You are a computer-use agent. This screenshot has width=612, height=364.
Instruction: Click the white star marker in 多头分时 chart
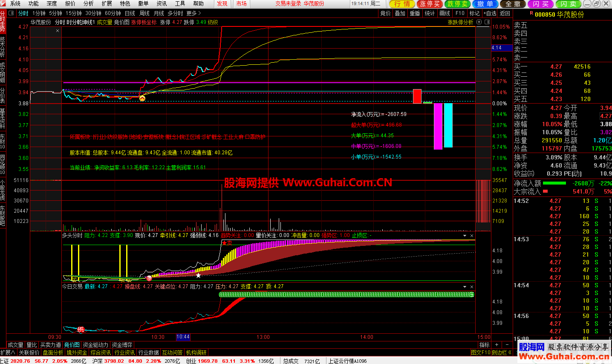[x=198, y=275]
